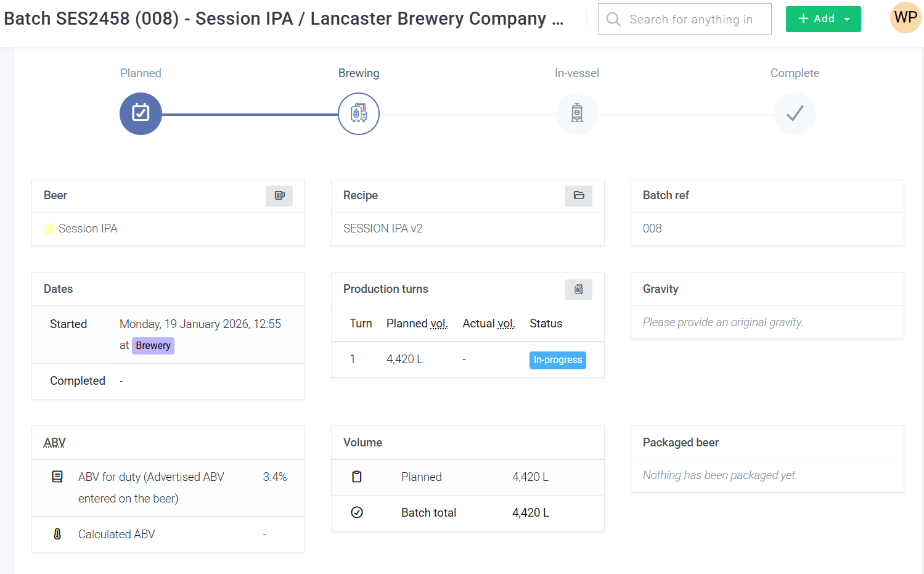Click the Session IPA yellow color dot
Image resolution: width=924 pixels, height=574 pixels.
50,229
